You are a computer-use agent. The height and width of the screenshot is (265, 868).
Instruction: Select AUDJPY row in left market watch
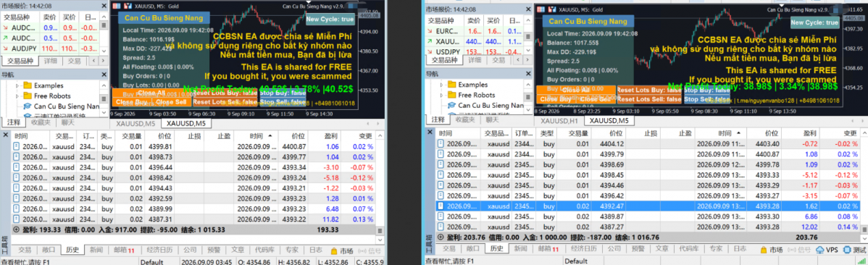click(x=49, y=48)
